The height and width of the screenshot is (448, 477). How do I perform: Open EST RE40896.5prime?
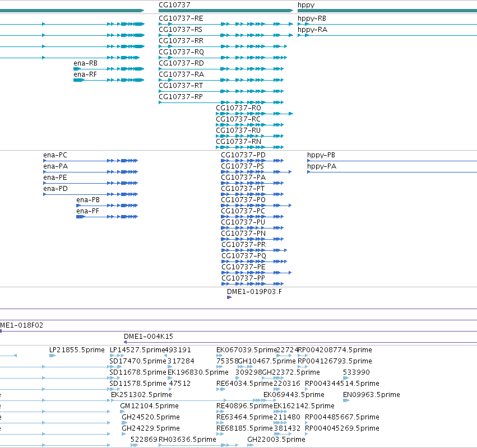[x=244, y=406]
